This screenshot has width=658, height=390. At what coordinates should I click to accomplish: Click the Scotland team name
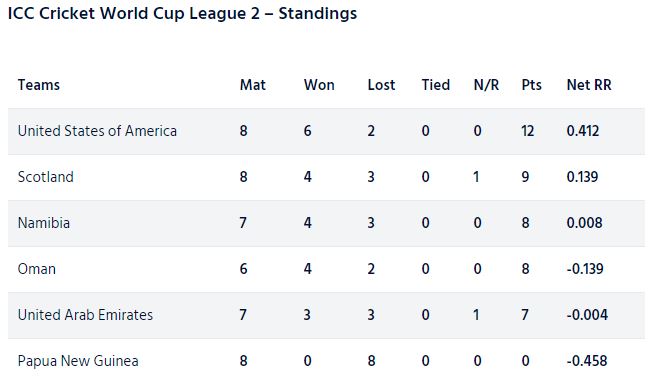45,177
